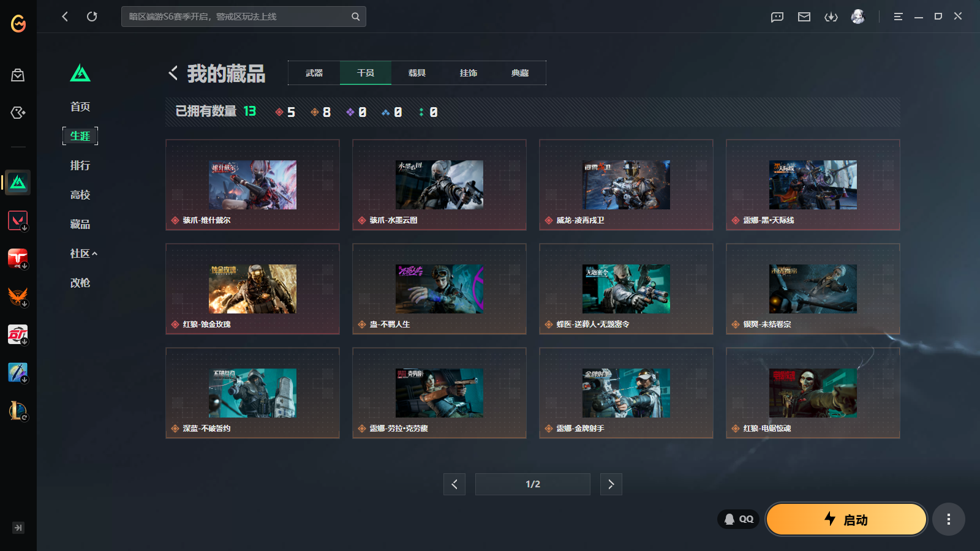Switch to the 挂饰 tab
980x551 pixels.
(x=469, y=73)
